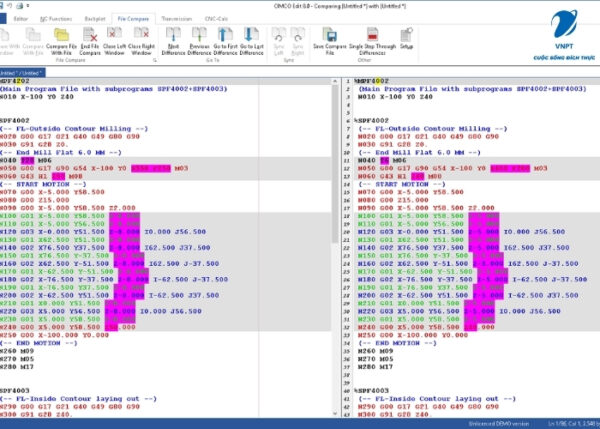Click left pane scrollbar up arrow
Screen dimensions: 600x429
click(x=335, y=81)
